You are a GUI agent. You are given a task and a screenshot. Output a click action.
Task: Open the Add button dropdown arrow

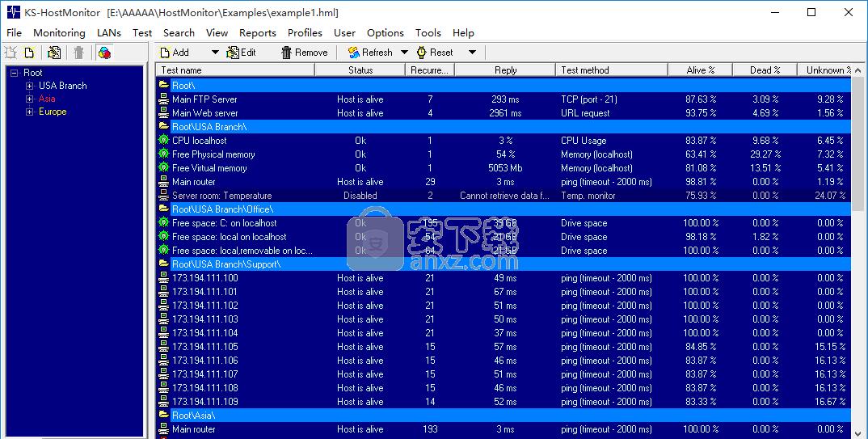pos(215,53)
